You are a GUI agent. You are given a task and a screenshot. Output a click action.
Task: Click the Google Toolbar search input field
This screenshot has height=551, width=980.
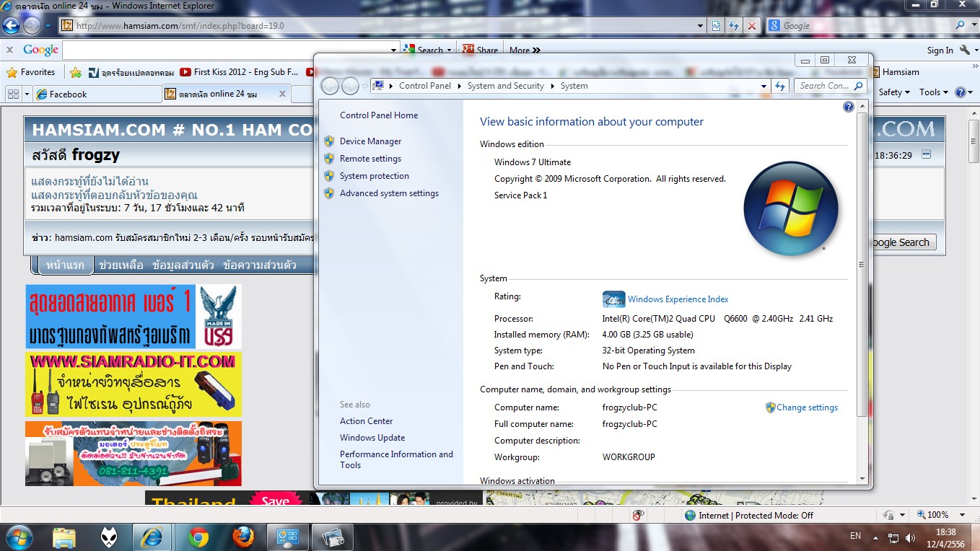tap(226, 50)
